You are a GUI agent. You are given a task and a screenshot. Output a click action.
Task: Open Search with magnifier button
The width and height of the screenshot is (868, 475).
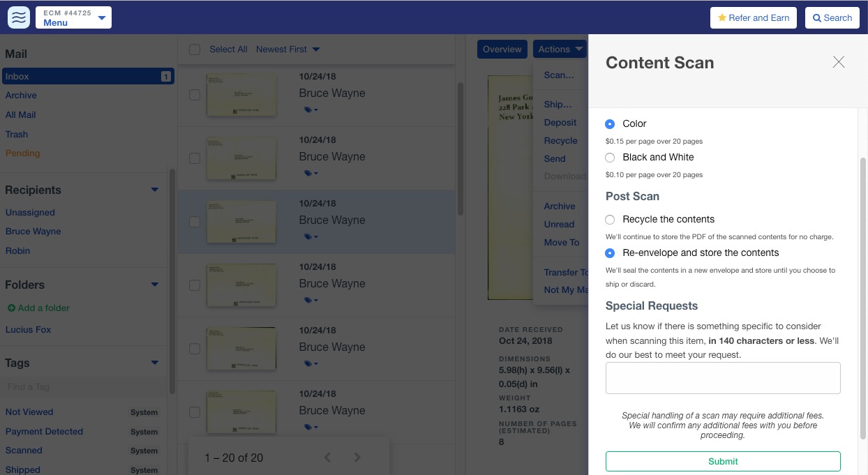click(832, 18)
